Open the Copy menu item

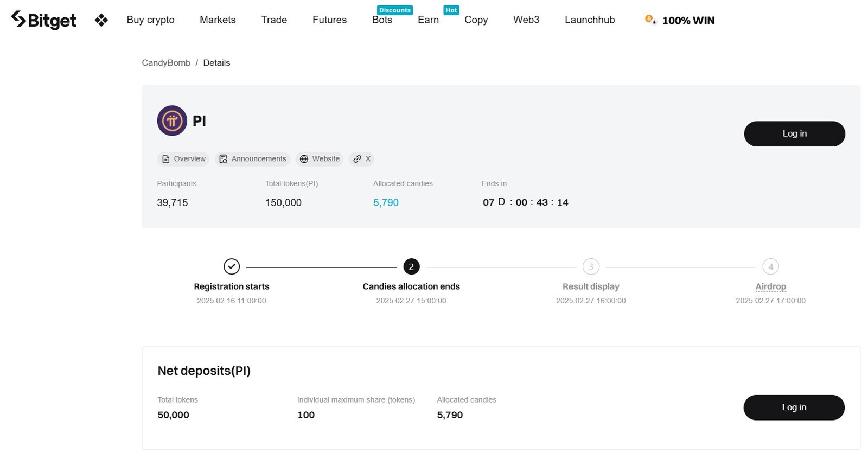pos(476,20)
